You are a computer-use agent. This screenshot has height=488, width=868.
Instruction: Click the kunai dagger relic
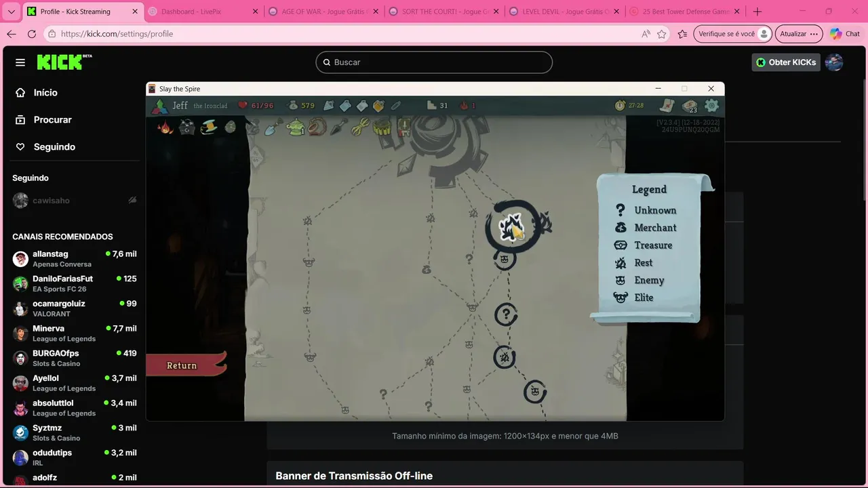pos(338,127)
